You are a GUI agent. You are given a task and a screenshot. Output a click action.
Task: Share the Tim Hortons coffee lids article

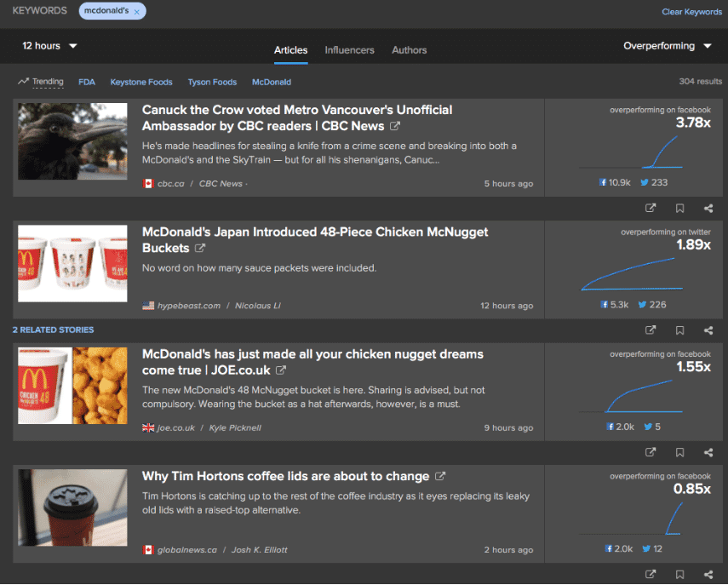(x=708, y=575)
